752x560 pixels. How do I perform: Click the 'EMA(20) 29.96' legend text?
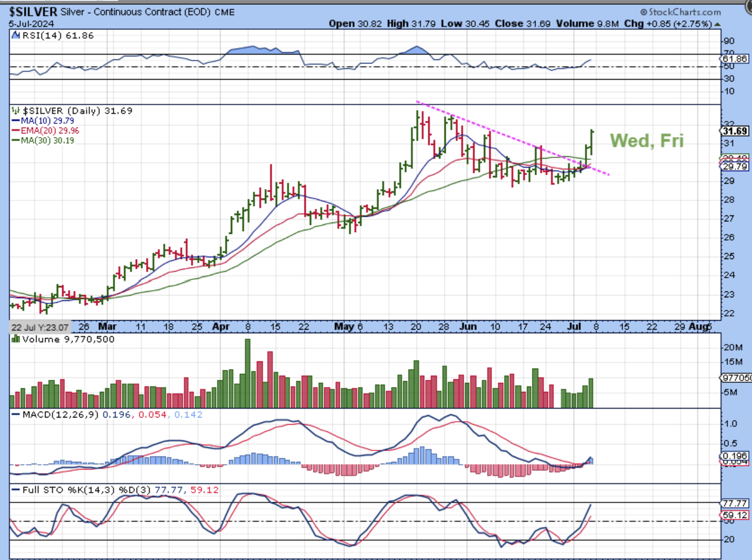[x=49, y=130]
